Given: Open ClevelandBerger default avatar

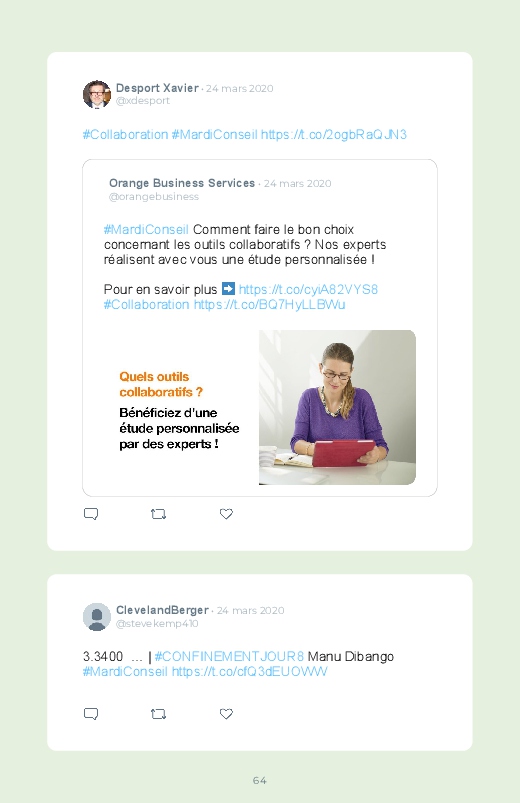Looking at the screenshot, I should (x=97, y=617).
